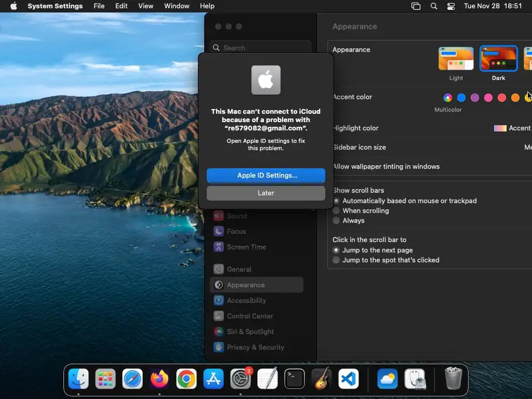532x399 pixels.
Task: Select show scroll bars When scrolling
Action: [x=336, y=211]
